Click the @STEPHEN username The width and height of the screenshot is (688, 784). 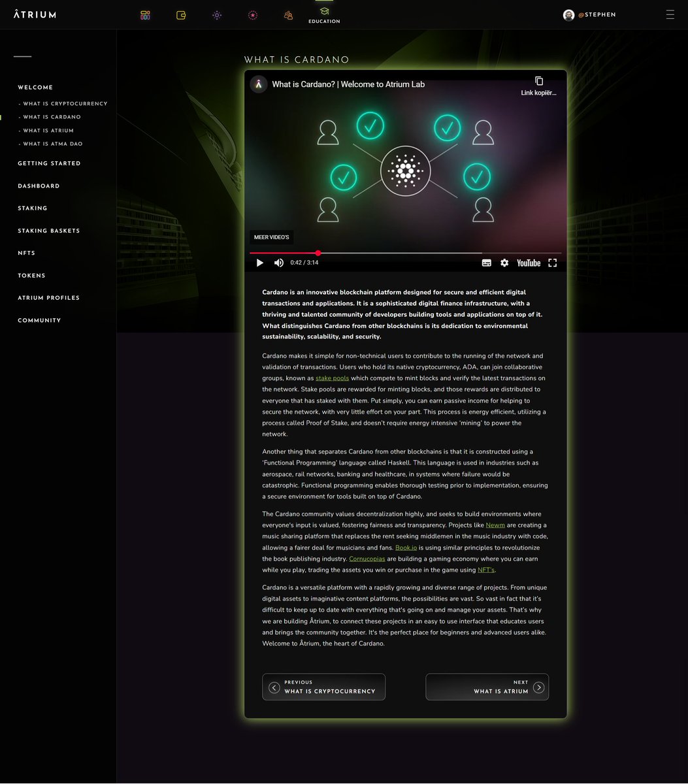[597, 14]
